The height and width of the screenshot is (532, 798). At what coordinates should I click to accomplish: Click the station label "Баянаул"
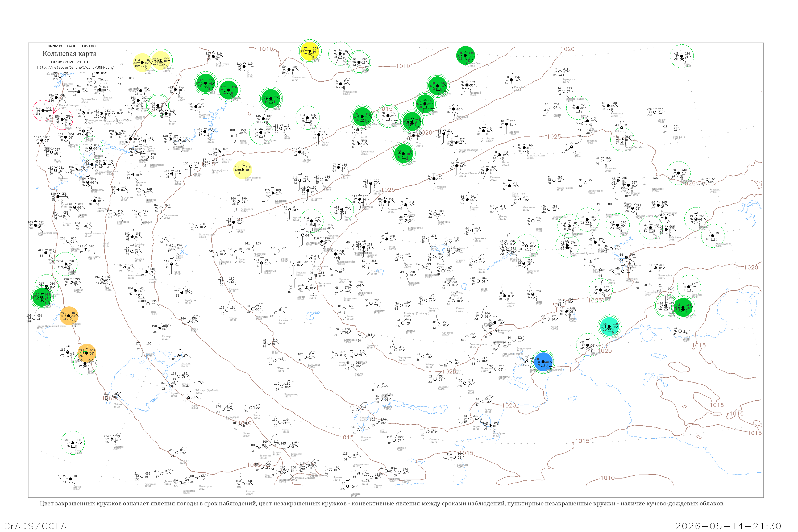coord(410,331)
